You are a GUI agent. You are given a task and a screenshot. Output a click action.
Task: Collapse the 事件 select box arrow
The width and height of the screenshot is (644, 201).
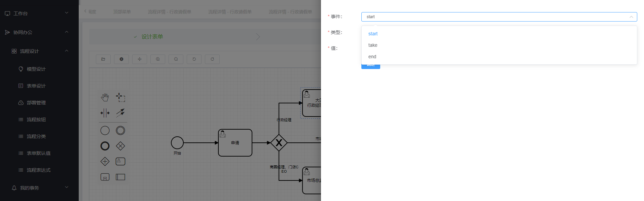[x=631, y=17]
